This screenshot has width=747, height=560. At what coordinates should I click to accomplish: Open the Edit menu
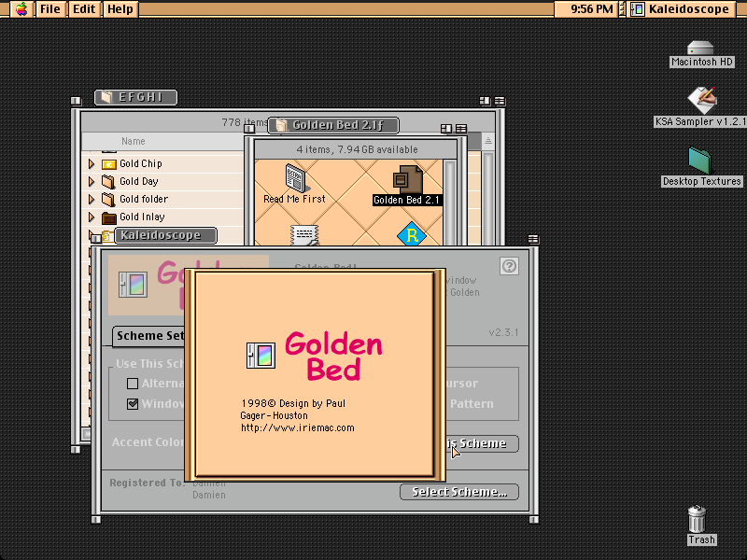(84, 9)
